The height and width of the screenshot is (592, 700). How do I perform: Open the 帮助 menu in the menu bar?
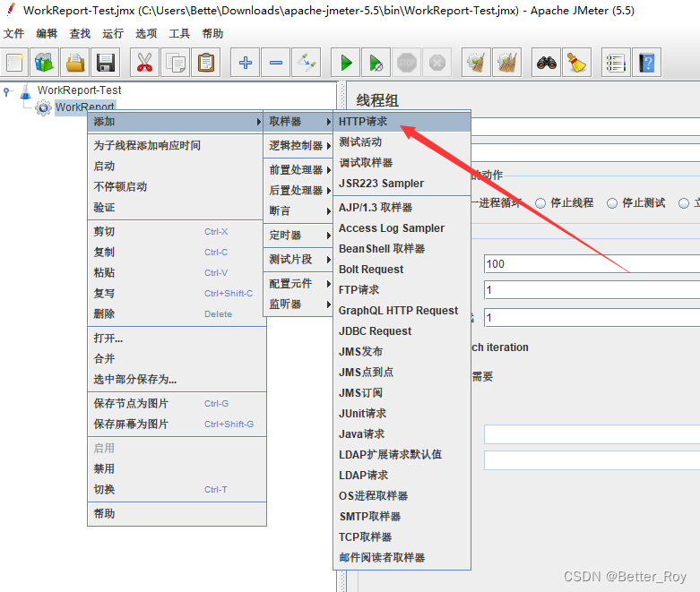[x=212, y=33]
